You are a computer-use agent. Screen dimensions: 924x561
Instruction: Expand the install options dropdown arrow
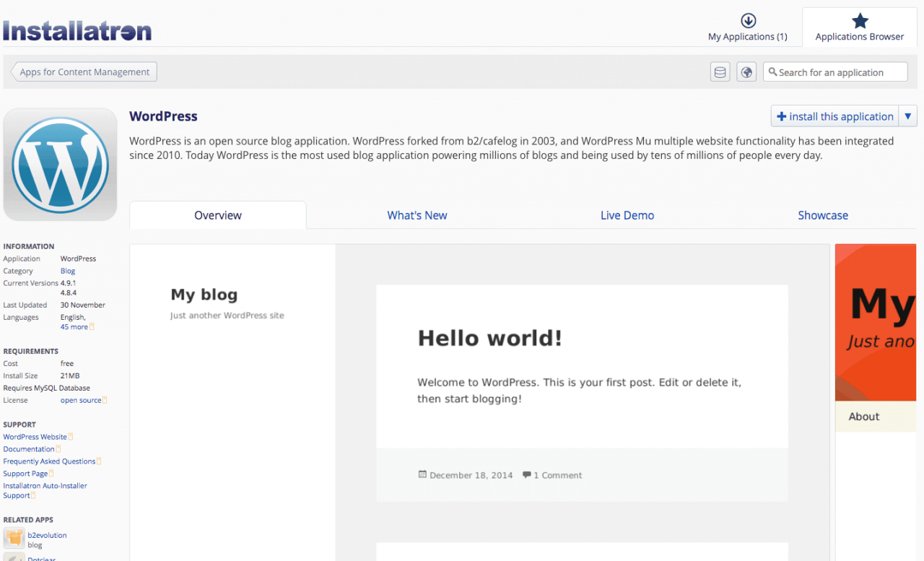click(908, 116)
